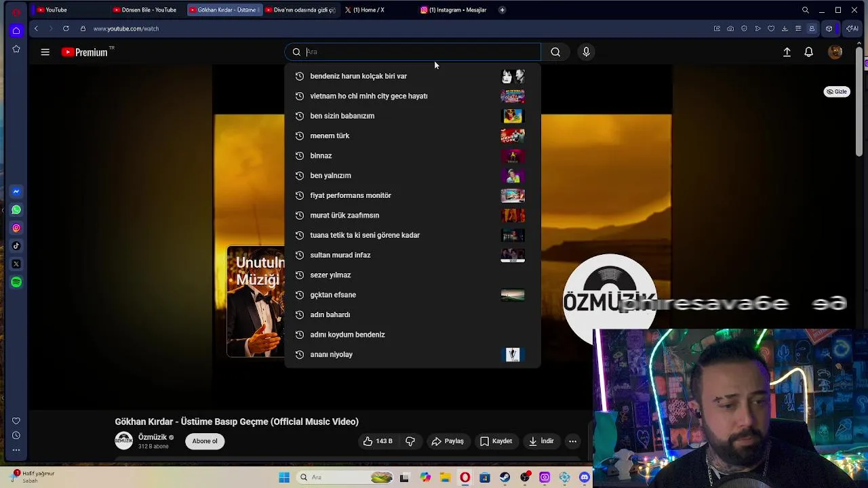The width and height of the screenshot is (868, 488).
Task: Open the YouTube guide hamburger menu
Action: click(45, 52)
